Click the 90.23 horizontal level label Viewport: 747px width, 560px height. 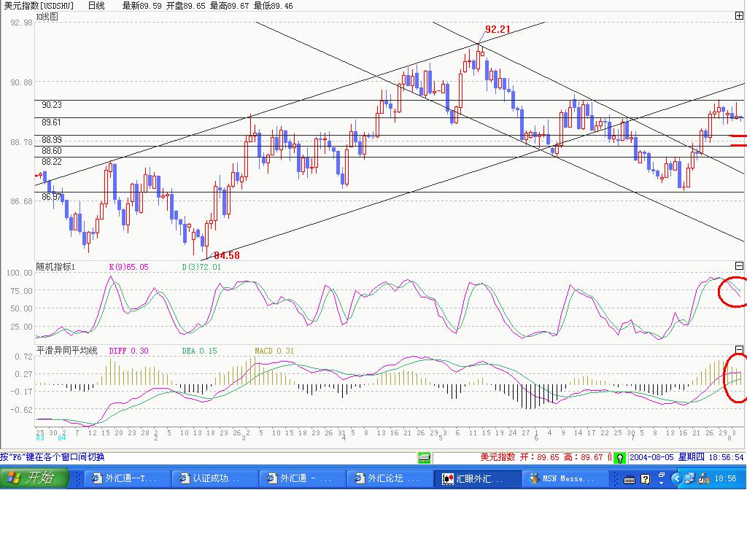tap(52, 105)
